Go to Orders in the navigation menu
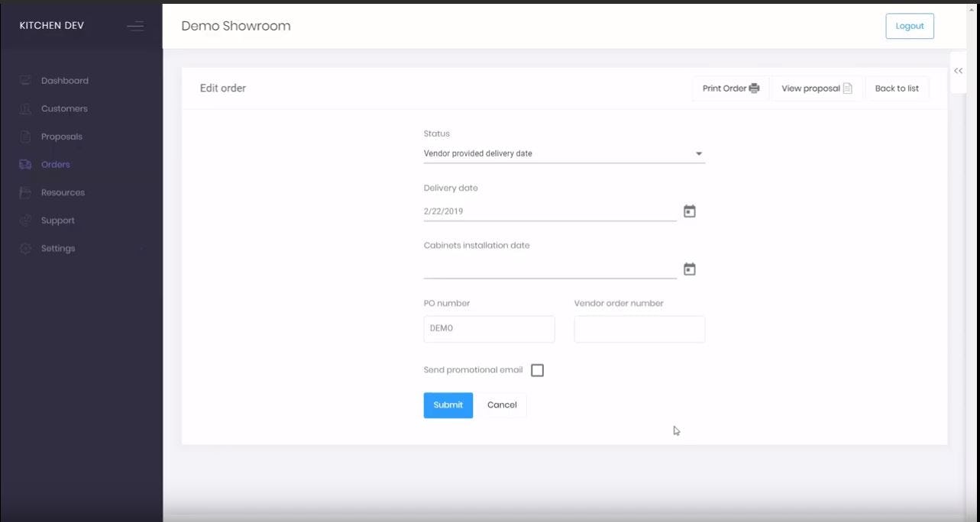This screenshot has width=980, height=522. [x=54, y=164]
